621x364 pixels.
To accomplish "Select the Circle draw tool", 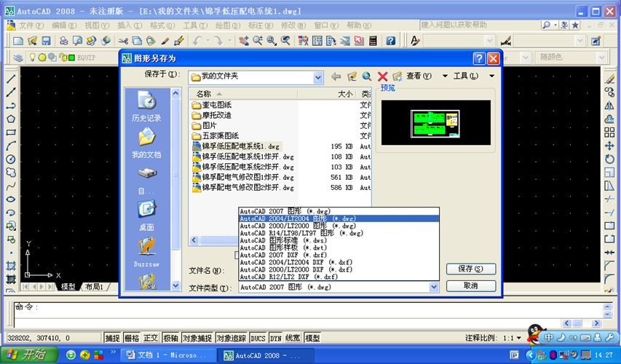I will coord(11,159).
